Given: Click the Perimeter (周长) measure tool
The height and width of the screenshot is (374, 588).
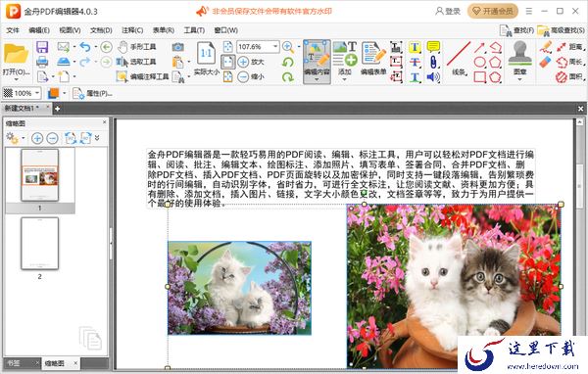Looking at the screenshot, I should [x=570, y=62].
